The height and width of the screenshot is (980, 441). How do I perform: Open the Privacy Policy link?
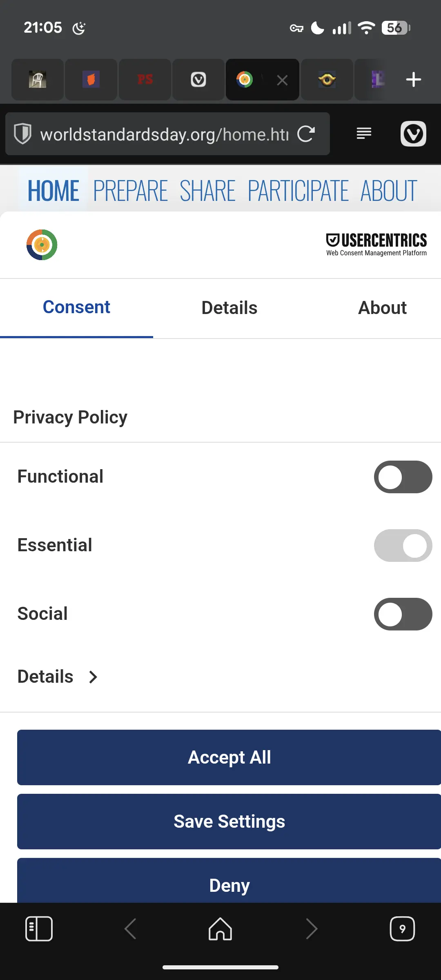pos(70,417)
